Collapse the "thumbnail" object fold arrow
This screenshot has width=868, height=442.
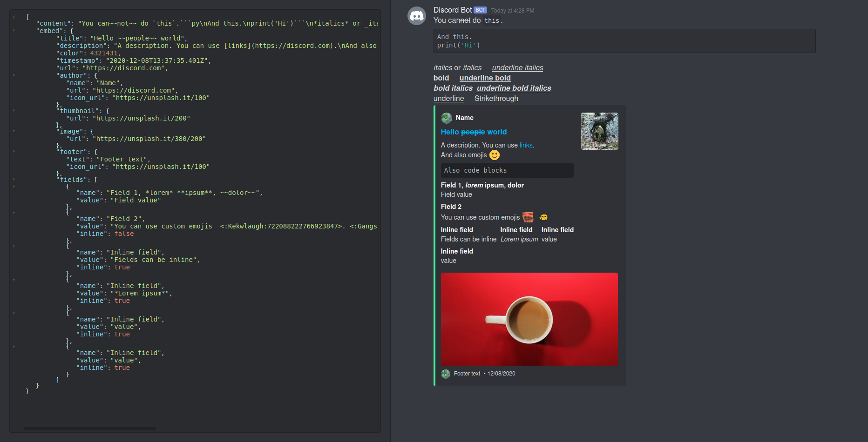(x=14, y=111)
